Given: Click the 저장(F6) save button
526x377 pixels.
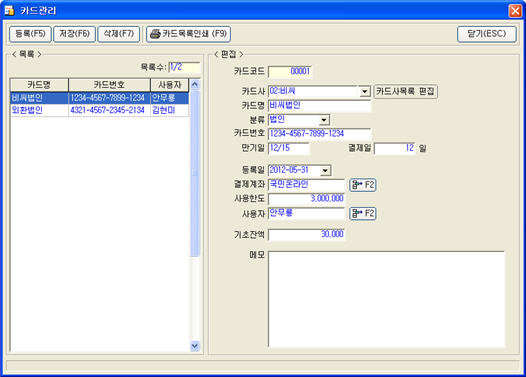Looking at the screenshot, I should point(74,34).
